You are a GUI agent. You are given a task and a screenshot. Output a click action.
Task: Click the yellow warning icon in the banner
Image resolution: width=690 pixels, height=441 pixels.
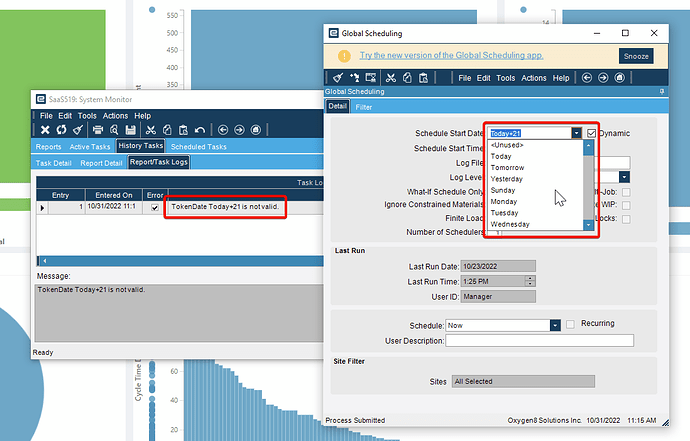(x=344, y=56)
